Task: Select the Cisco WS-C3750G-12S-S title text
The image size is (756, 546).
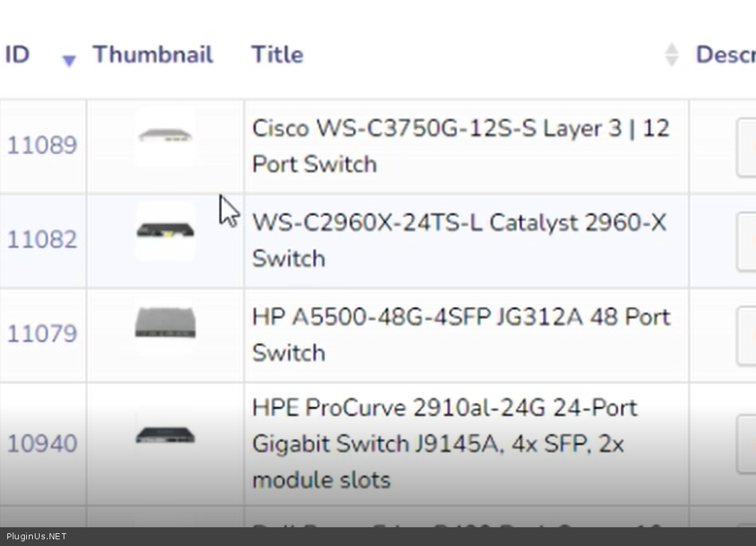Action: [460, 146]
